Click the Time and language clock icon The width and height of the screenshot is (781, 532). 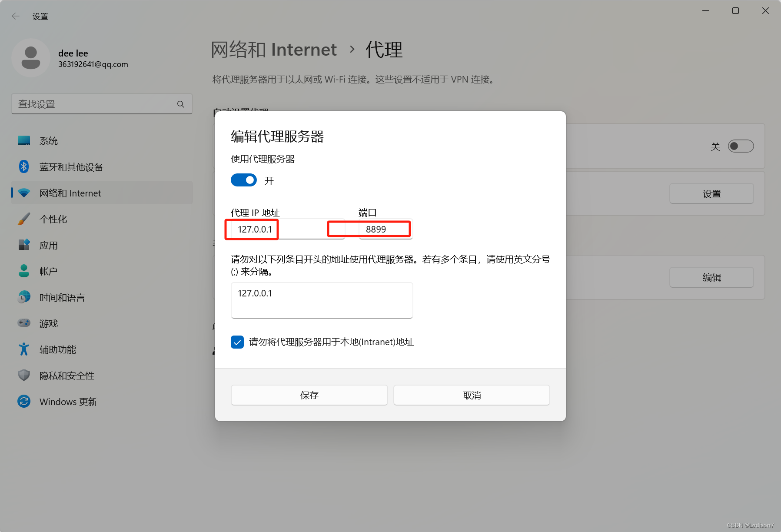[x=24, y=297]
